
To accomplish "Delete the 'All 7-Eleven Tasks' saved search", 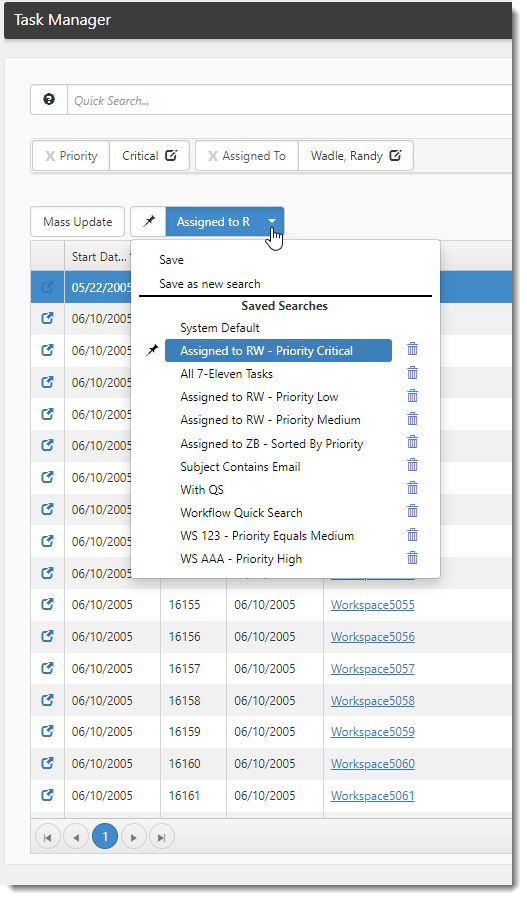I will tap(412, 373).
